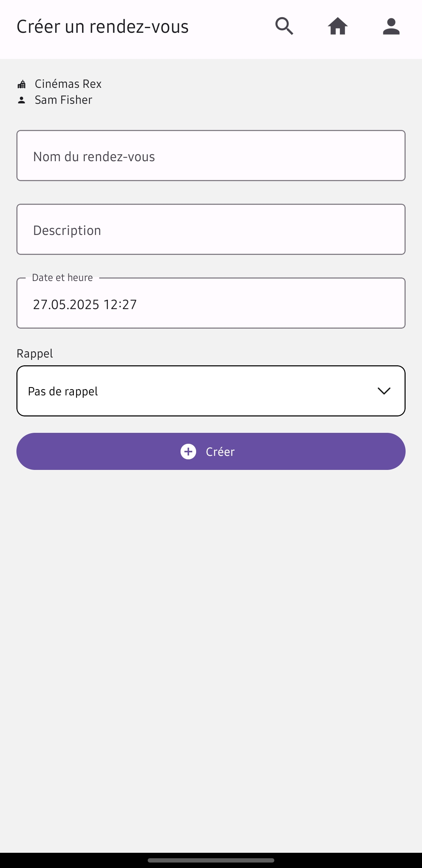Tap the date value 27.05.2025 12:27

(x=85, y=304)
